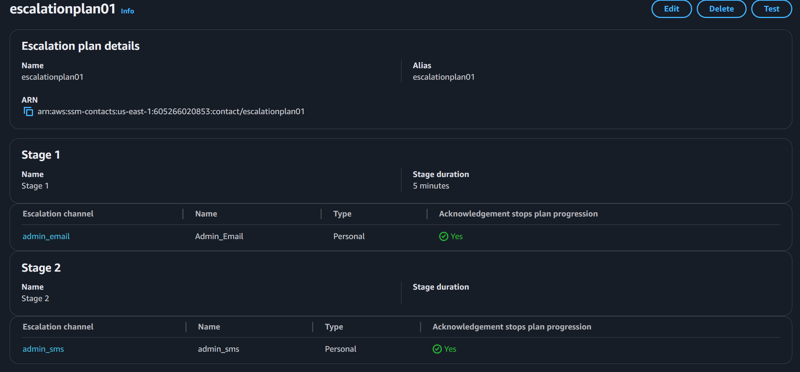Screen dimensions: 800x372
Task: Click Acknowledgement stops plan progression header in Stage 1
Action: click(518, 214)
